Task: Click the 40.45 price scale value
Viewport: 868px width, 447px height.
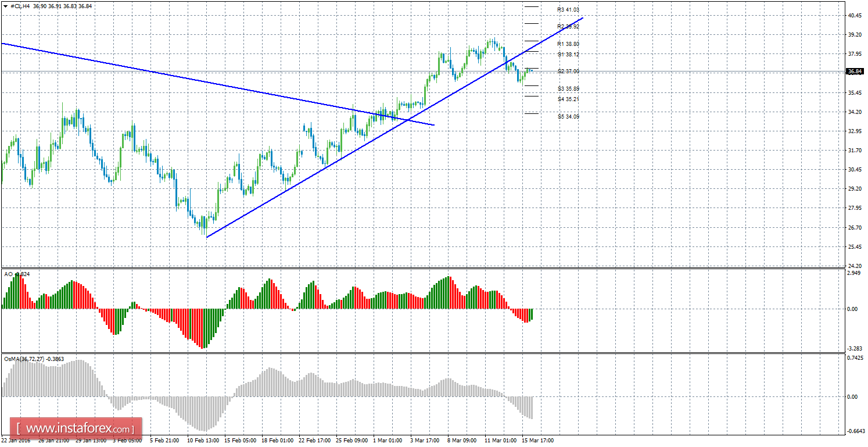Action: point(855,16)
